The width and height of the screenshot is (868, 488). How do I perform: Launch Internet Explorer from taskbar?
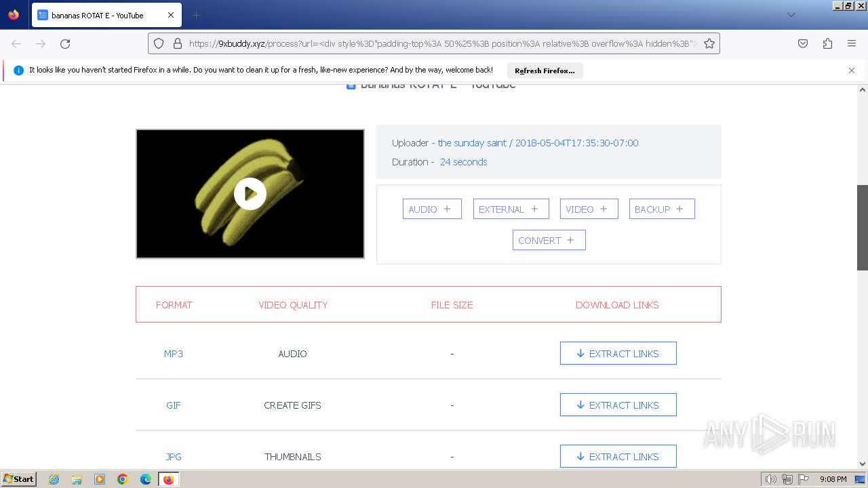(x=54, y=479)
